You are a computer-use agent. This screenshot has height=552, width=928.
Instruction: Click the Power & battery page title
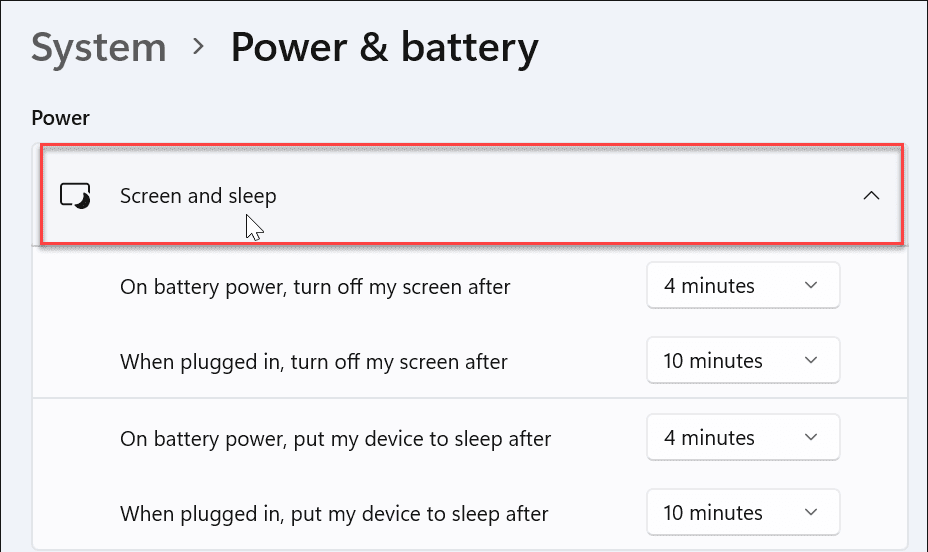pyautogui.click(x=385, y=47)
